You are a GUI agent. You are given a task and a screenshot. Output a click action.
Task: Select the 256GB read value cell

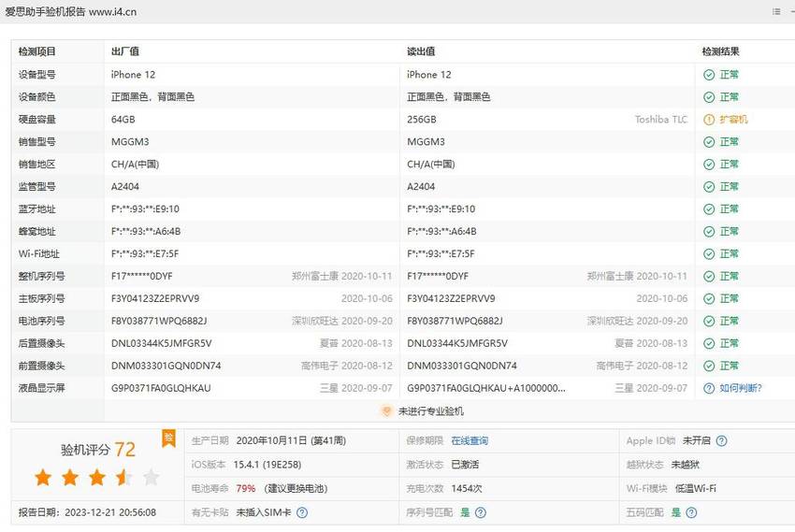(421, 120)
